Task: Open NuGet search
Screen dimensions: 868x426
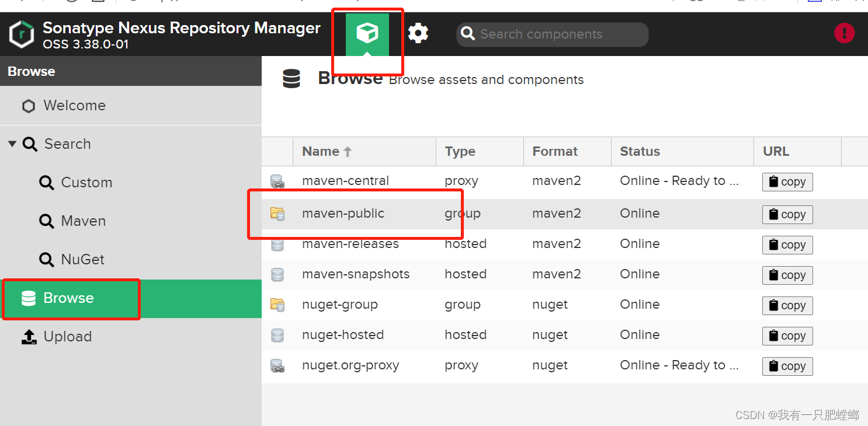Action: (83, 260)
